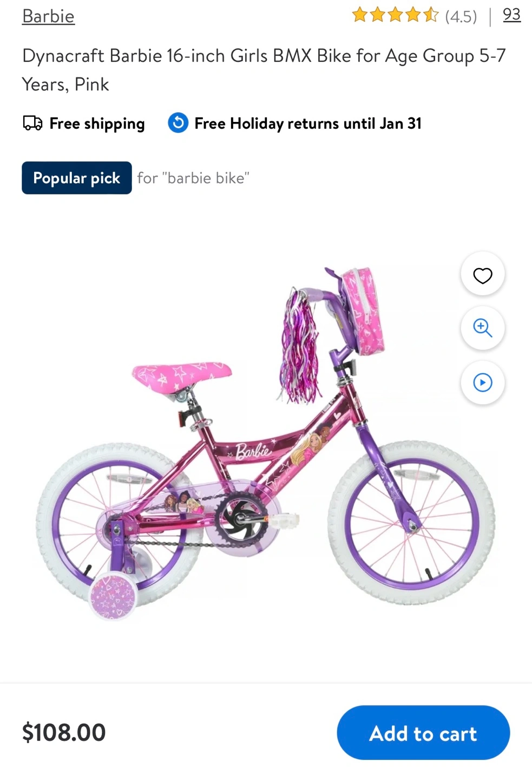This screenshot has width=532, height=780.
Task: Open the Barbie brand link
Action: (x=48, y=16)
